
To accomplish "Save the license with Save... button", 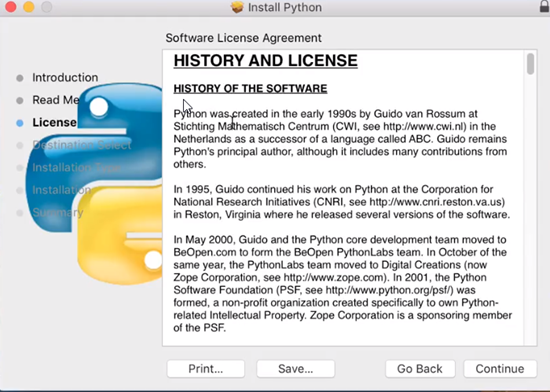I will pyautogui.click(x=295, y=369).
